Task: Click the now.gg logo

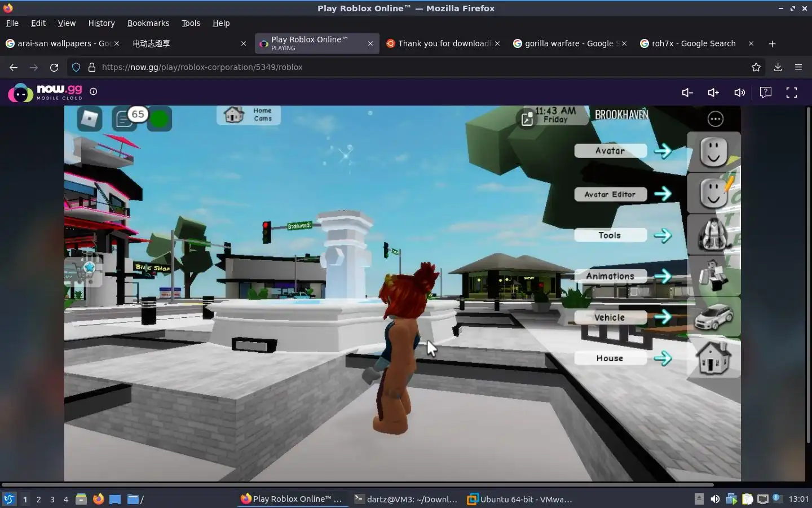Action: point(46,93)
